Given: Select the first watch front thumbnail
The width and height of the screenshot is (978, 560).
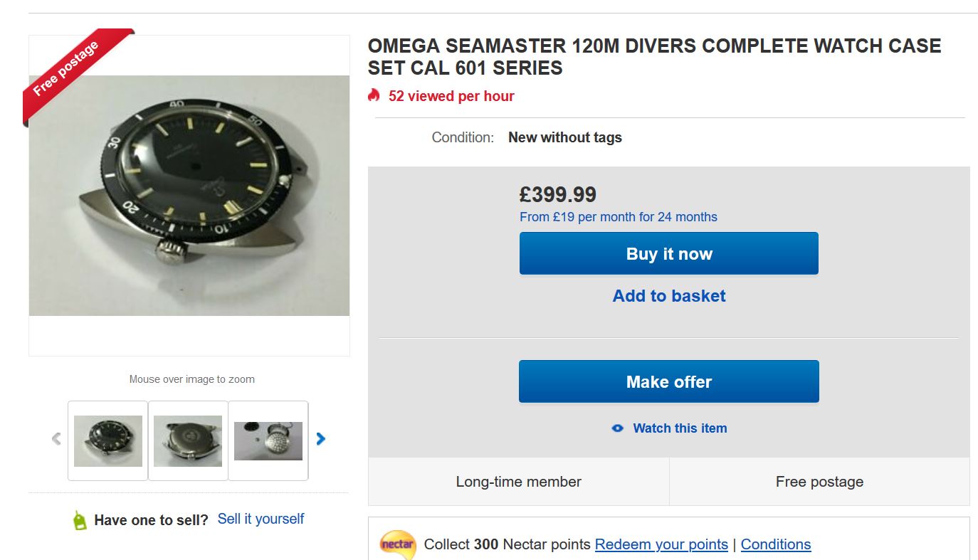Looking at the screenshot, I should (x=108, y=441).
